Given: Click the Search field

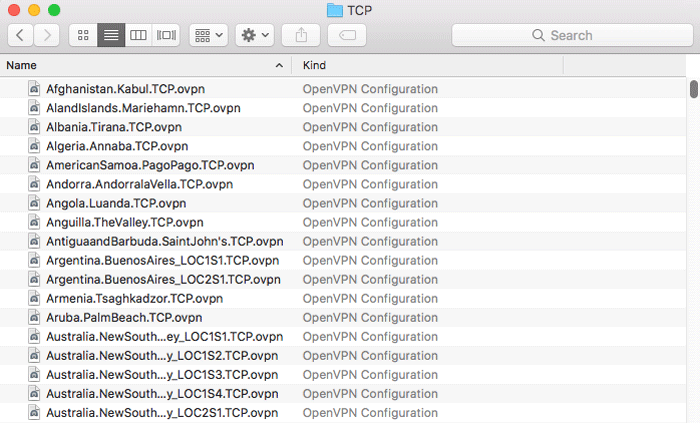Looking at the screenshot, I should click(572, 35).
